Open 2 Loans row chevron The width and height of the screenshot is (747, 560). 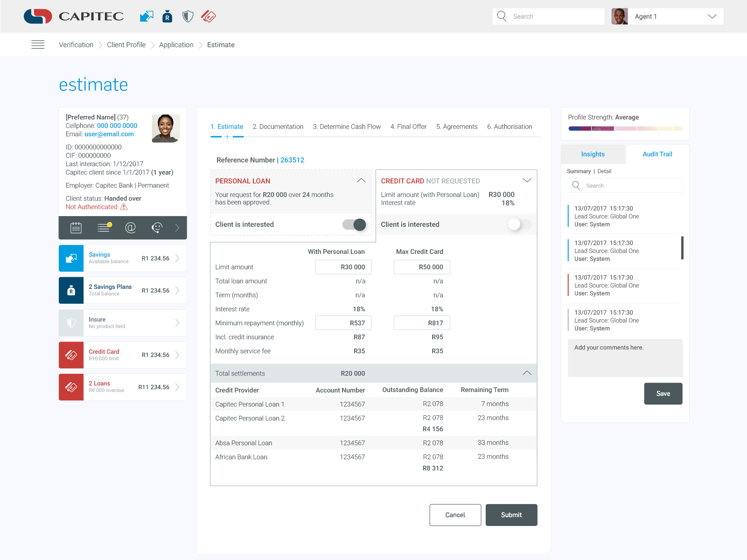[x=177, y=387]
